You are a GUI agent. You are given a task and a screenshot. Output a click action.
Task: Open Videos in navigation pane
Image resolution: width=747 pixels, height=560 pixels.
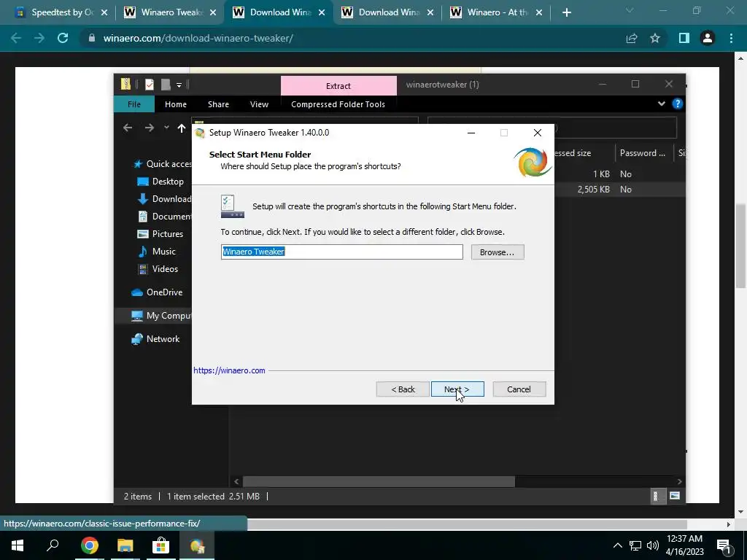click(x=158, y=269)
